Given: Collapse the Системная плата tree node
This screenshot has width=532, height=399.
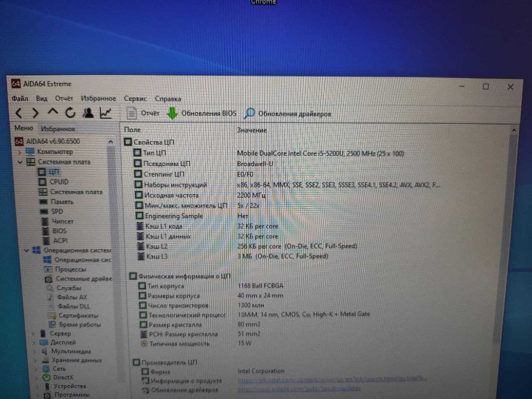Looking at the screenshot, I should pyautogui.click(x=20, y=162).
